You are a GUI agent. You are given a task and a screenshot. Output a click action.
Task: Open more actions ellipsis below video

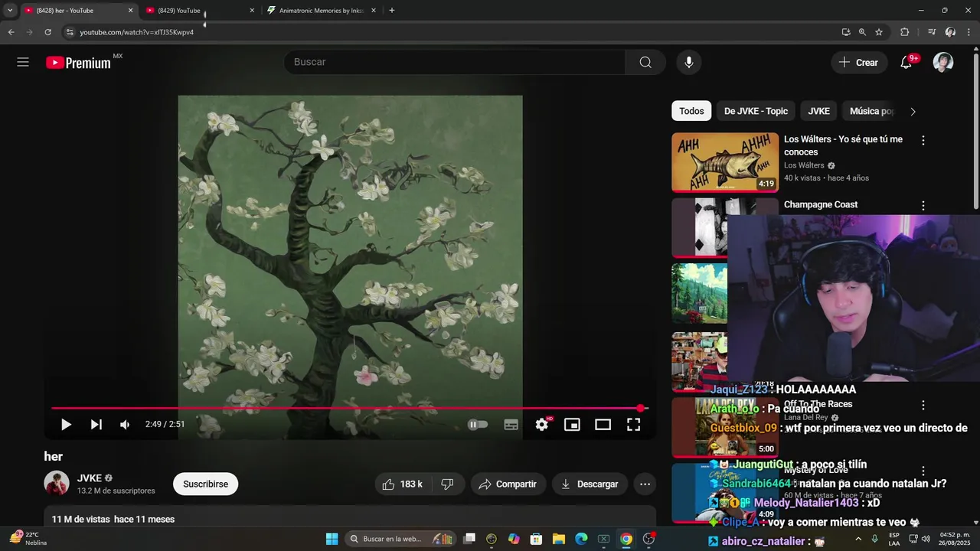645,484
